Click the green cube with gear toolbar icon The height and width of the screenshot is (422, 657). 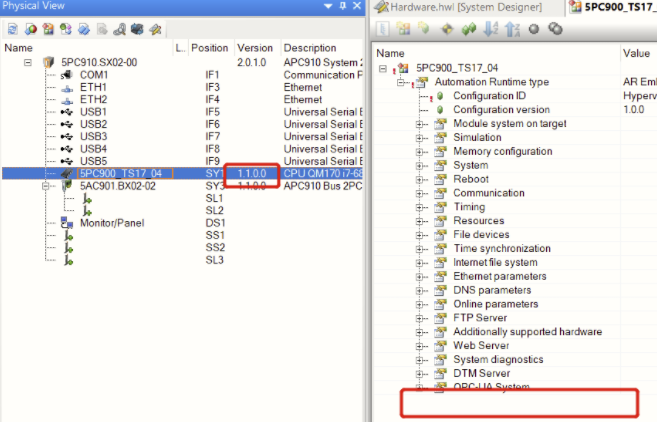pyautogui.click(x=424, y=28)
